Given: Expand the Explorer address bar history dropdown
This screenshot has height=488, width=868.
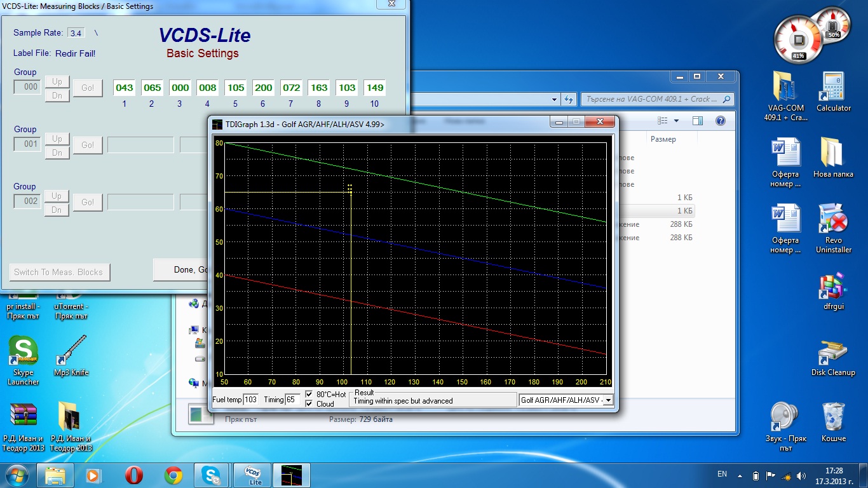Looking at the screenshot, I should (x=555, y=100).
